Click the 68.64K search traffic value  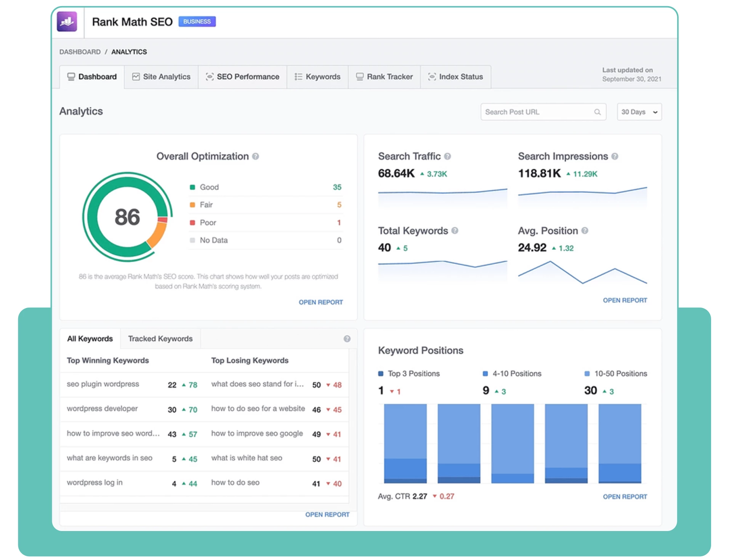(x=396, y=173)
